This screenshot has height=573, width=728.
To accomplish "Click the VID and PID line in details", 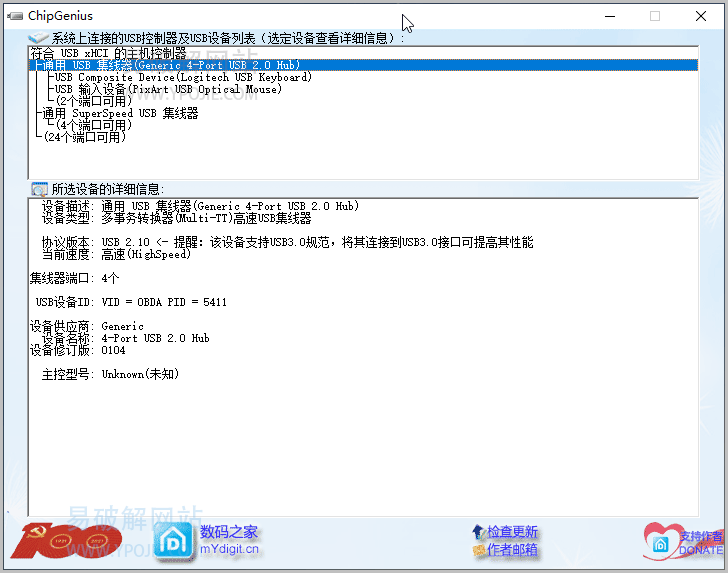I will (130, 302).
